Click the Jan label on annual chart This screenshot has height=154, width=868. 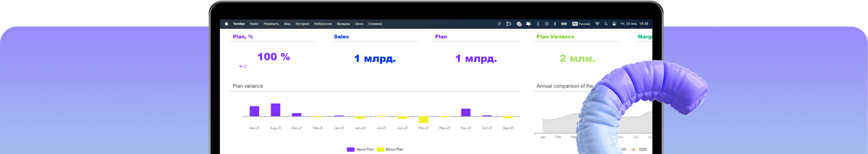pos(543,137)
